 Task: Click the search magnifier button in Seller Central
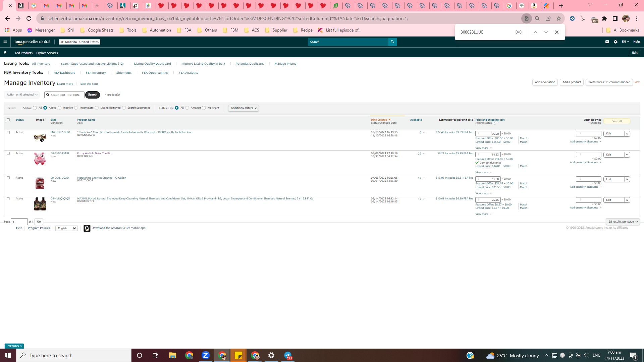pos(392,42)
